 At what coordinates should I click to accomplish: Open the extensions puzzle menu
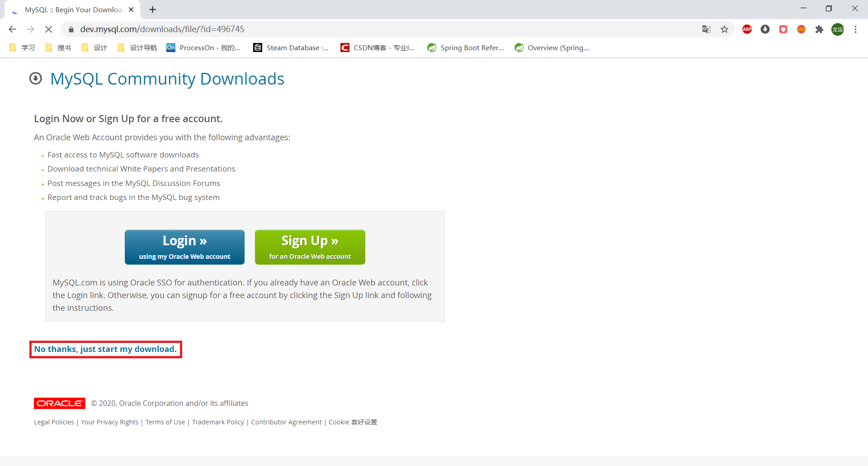pyautogui.click(x=819, y=29)
